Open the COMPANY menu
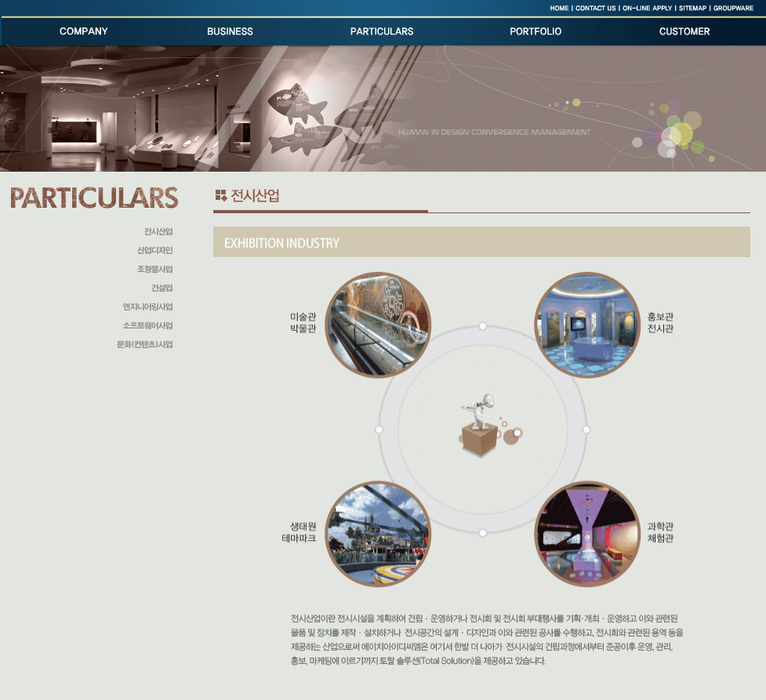 click(84, 31)
